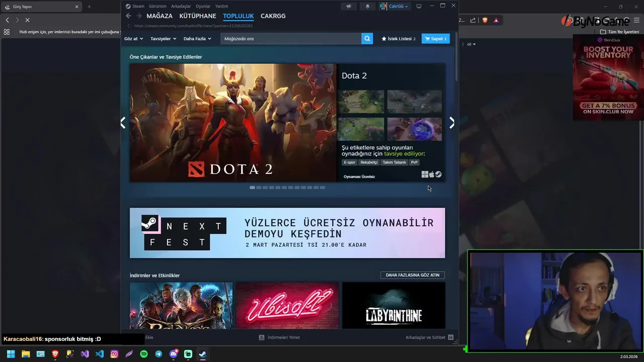Open the Oyunlar menu
This screenshot has height=362, width=644.
[x=203, y=6]
